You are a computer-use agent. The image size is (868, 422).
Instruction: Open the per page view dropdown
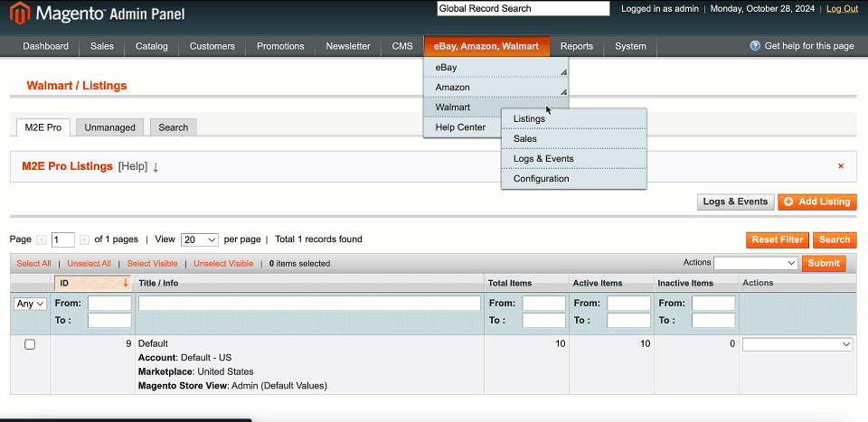click(199, 239)
